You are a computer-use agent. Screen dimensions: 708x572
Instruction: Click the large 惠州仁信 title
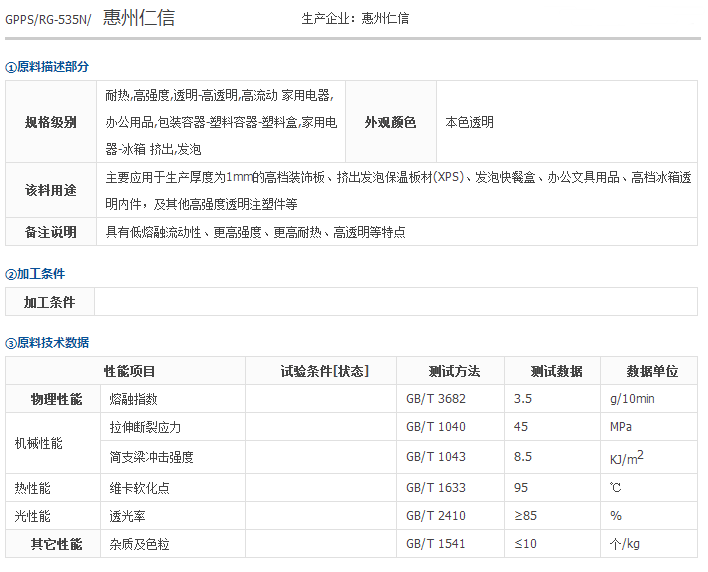click(x=139, y=18)
